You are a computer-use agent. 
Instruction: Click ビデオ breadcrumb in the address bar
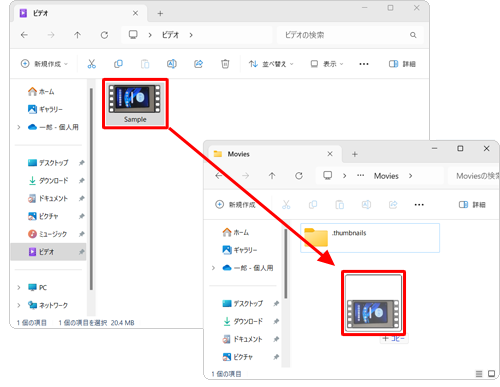pos(170,35)
